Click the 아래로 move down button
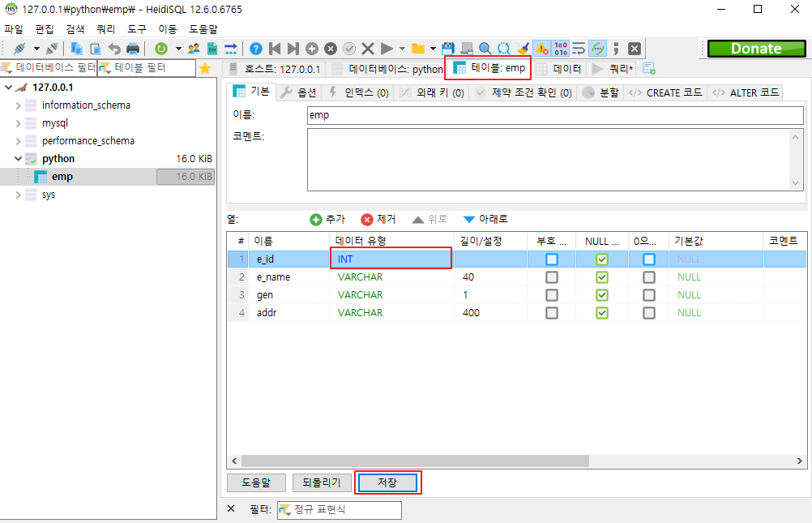 tap(485, 219)
